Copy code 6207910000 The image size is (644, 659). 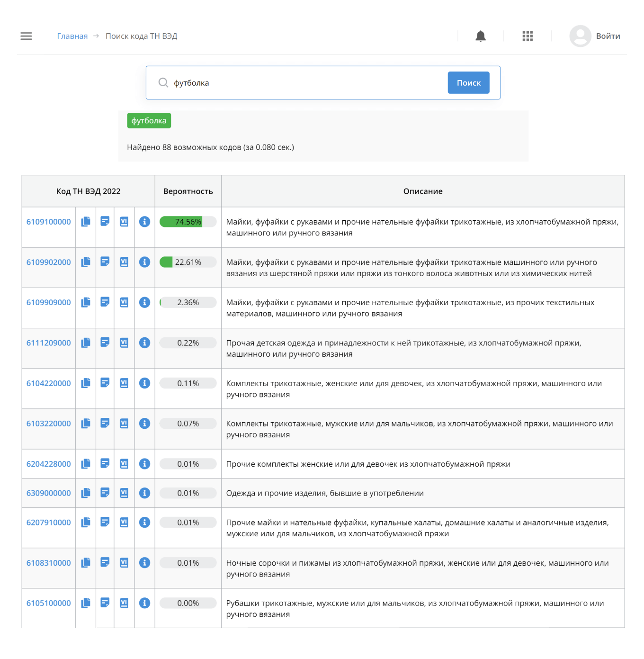tap(86, 523)
